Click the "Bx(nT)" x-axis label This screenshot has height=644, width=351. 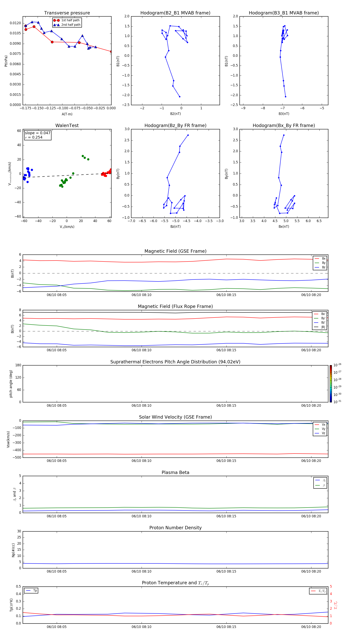click(284, 227)
